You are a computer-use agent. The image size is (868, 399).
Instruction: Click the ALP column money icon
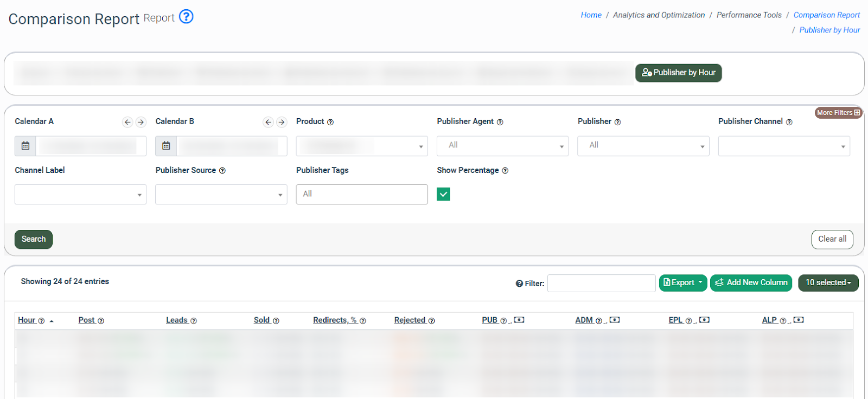point(799,320)
